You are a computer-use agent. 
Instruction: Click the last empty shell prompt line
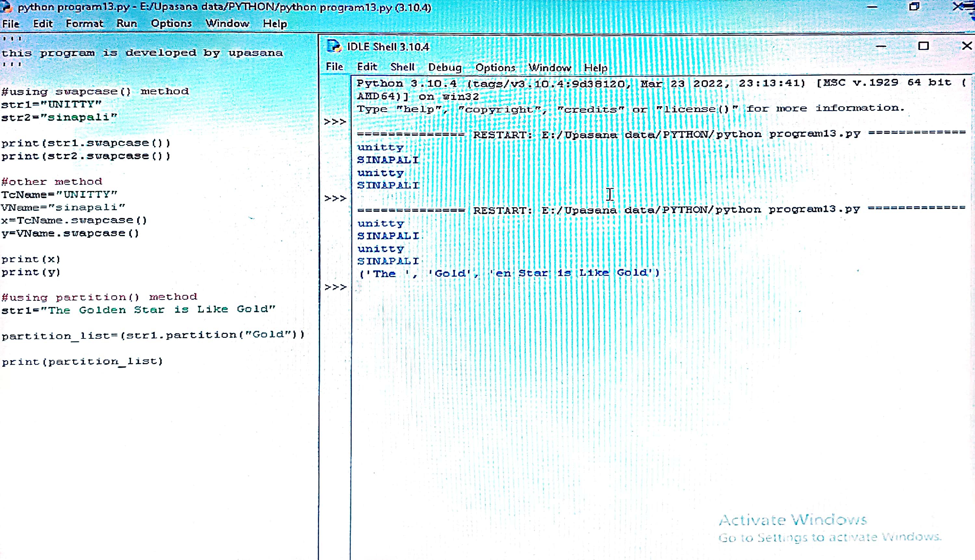(385, 287)
